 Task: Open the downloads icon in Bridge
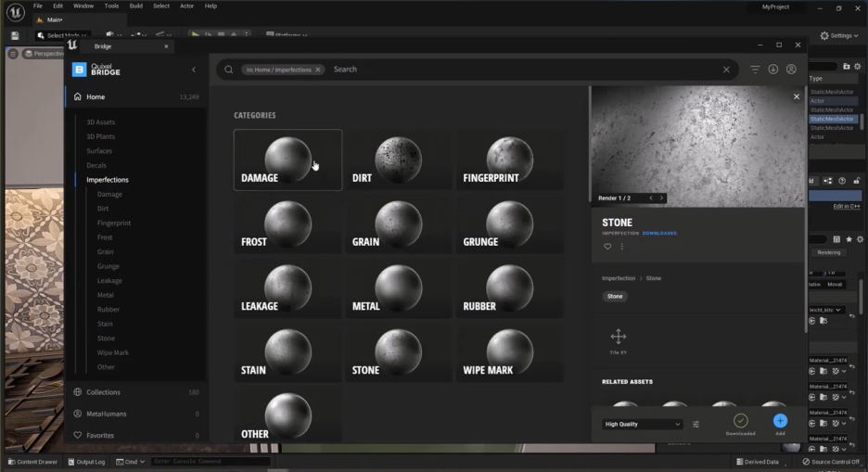[x=773, y=70]
